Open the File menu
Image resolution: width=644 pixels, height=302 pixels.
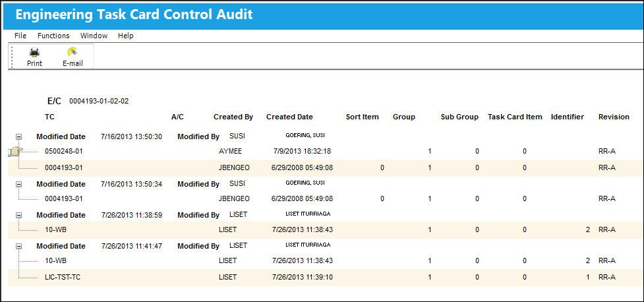20,36
